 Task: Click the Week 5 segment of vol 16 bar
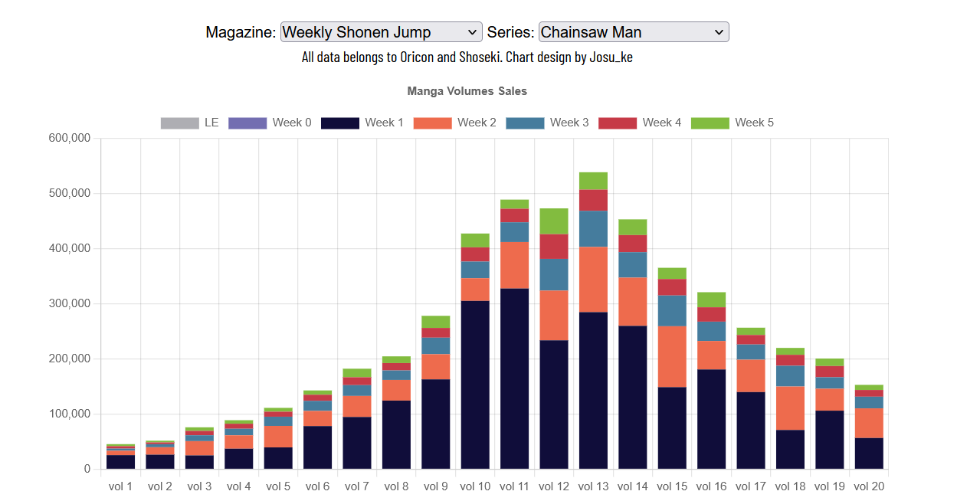[x=711, y=300]
